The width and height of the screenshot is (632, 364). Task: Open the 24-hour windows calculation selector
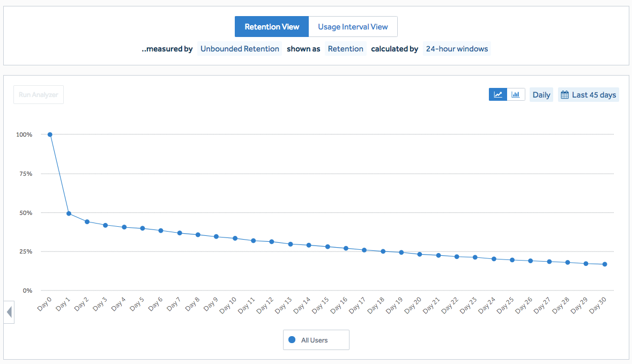pos(457,48)
